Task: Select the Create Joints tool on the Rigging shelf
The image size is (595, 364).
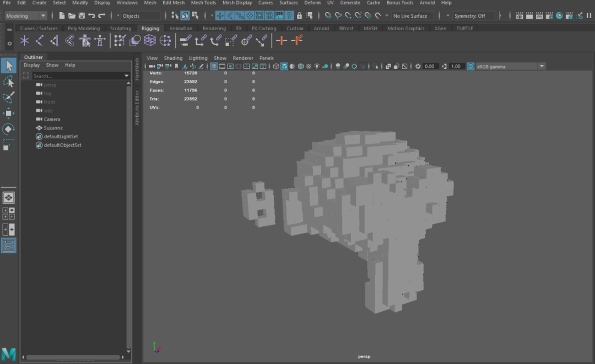Action: [x=40, y=41]
